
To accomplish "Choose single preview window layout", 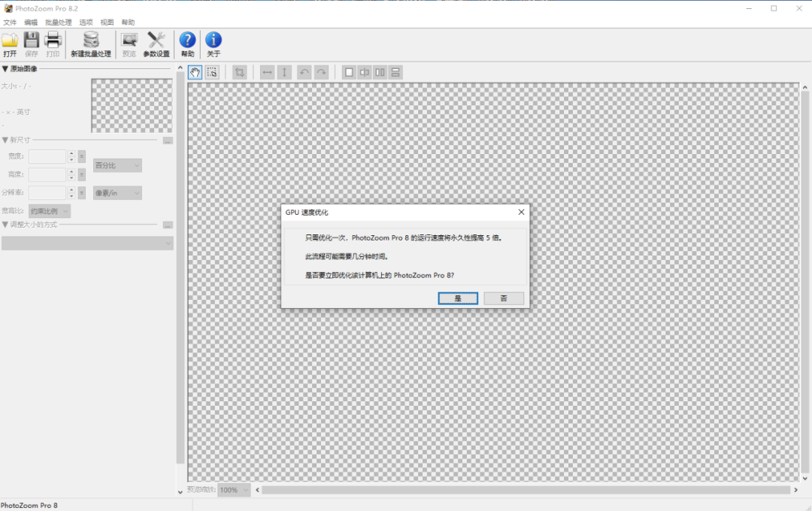I will point(349,72).
